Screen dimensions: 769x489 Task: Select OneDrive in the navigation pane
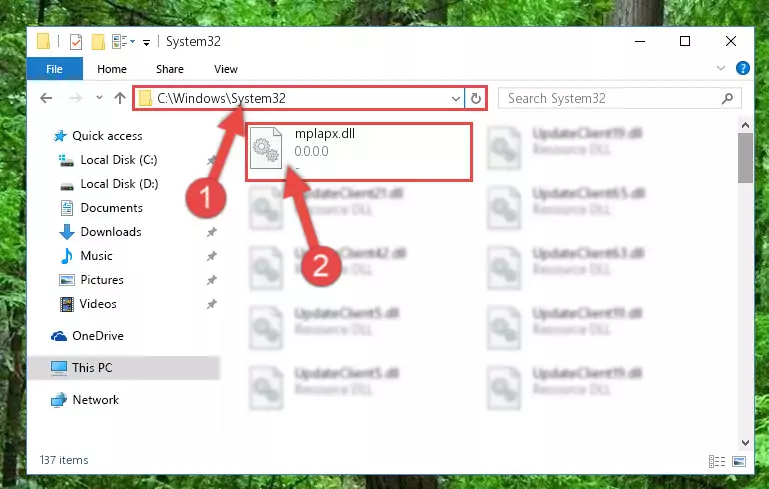[x=98, y=336]
